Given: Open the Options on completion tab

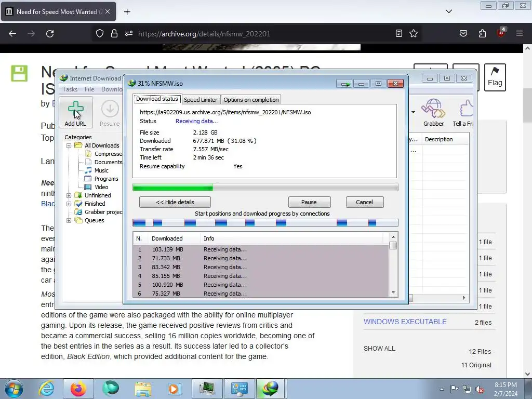Looking at the screenshot, I should point(251,100).
